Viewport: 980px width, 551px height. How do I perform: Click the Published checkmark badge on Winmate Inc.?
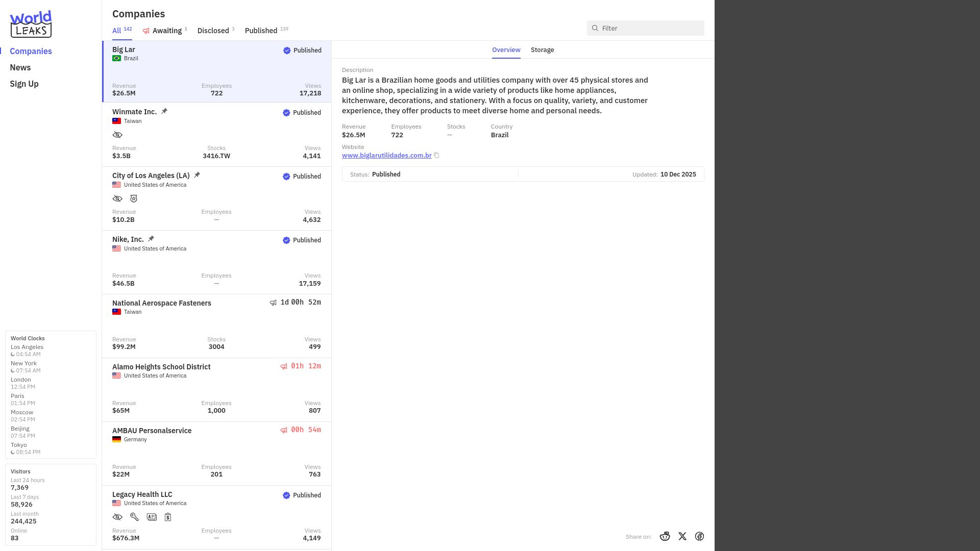click(x=286, y=113)
